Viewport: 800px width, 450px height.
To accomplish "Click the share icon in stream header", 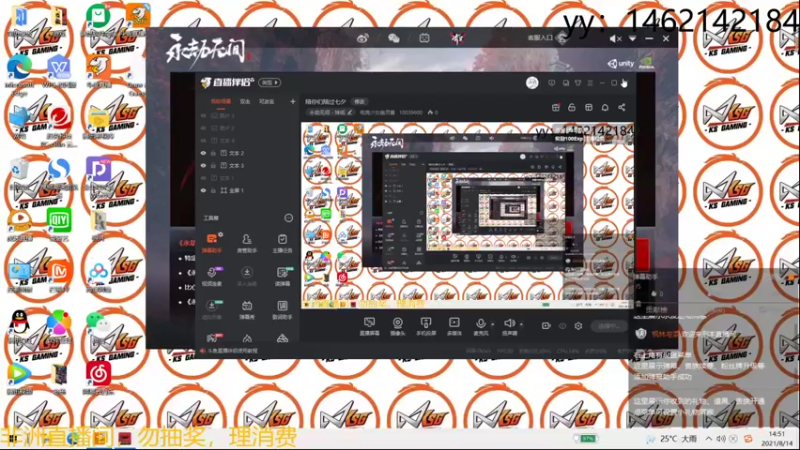I will click(621, 107).
